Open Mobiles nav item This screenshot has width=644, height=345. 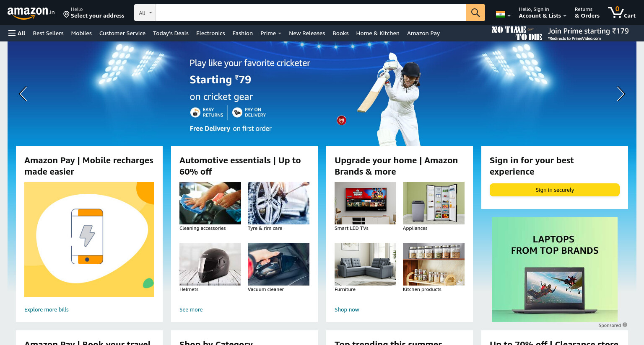[81, 33]
